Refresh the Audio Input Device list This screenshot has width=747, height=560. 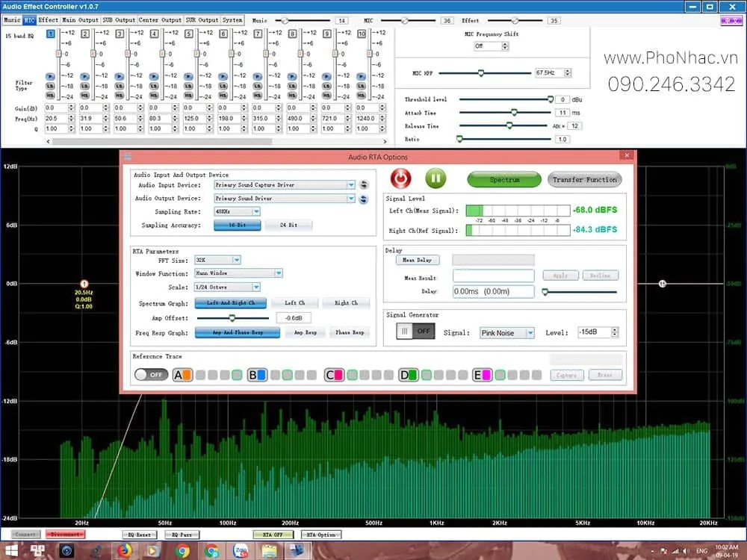(364, 184)
